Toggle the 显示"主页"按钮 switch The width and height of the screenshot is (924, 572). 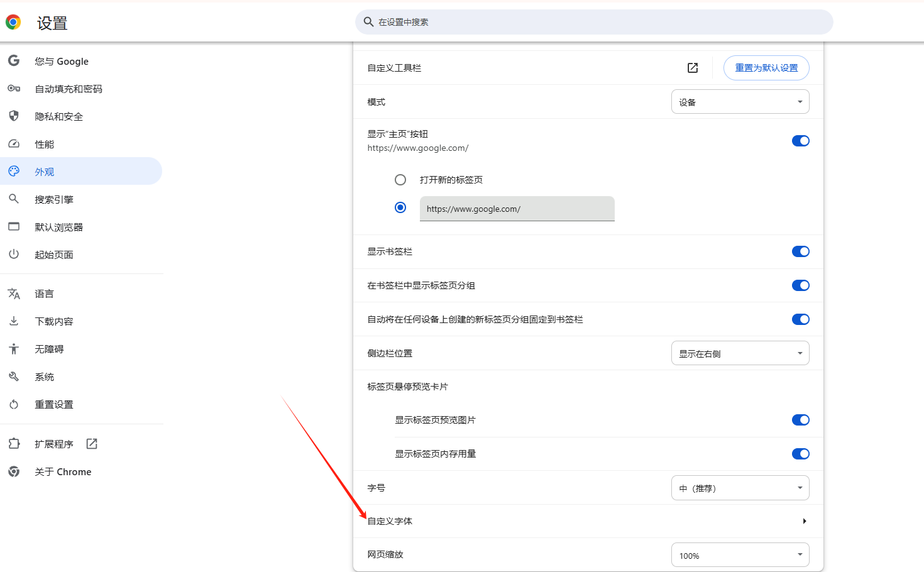click(x=801, y=141)
